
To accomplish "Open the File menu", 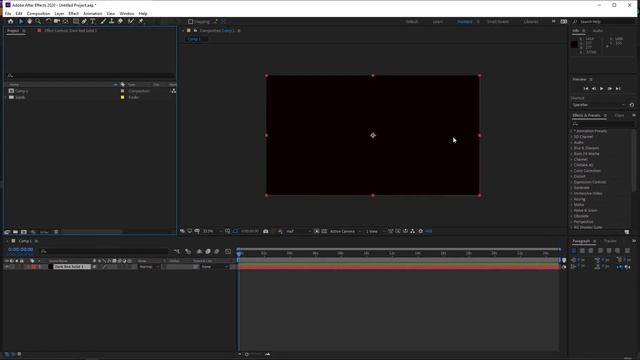I will 8,13.
